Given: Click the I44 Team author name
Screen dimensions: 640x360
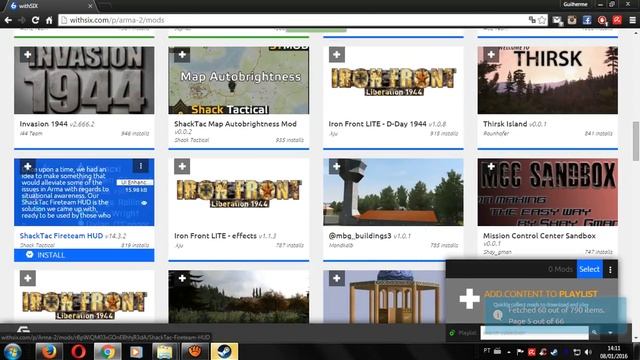Looking at the screenshot, I should 31,133.
